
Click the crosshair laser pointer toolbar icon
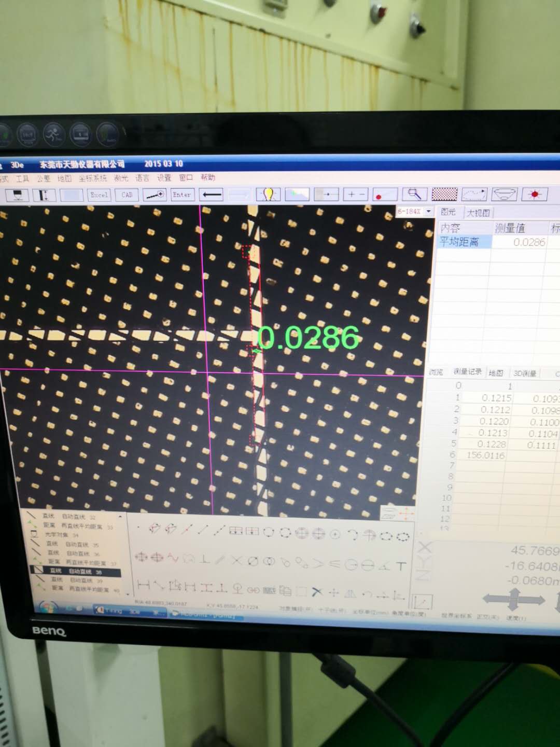click(x=534, y=193)
